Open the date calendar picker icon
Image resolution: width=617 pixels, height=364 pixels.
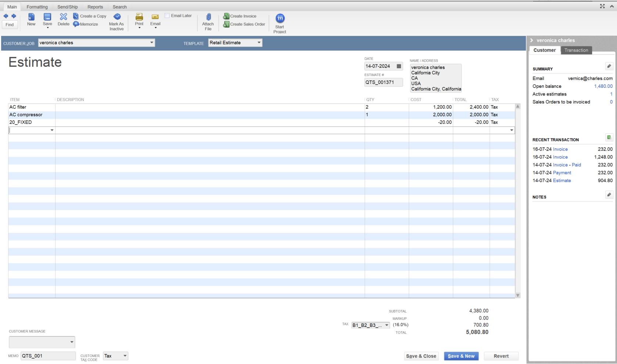coord(399,66)
